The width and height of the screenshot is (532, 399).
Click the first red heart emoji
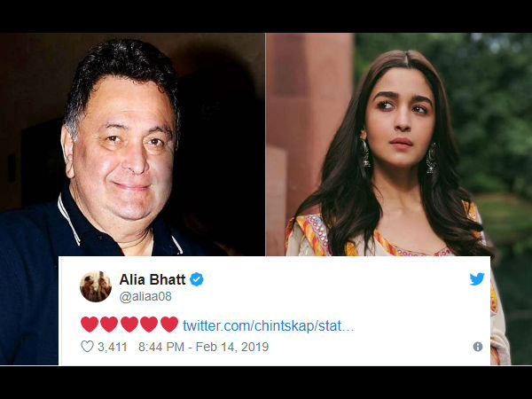click(90, 325)
